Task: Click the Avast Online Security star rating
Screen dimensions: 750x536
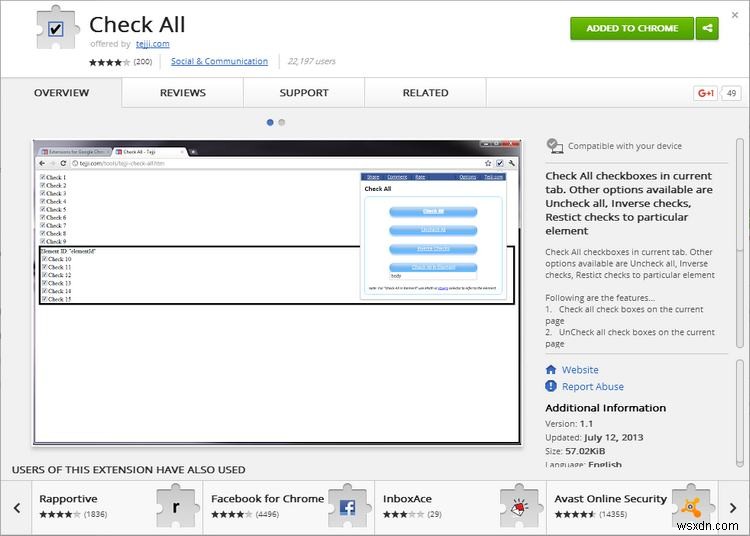Action: [575, 514]
